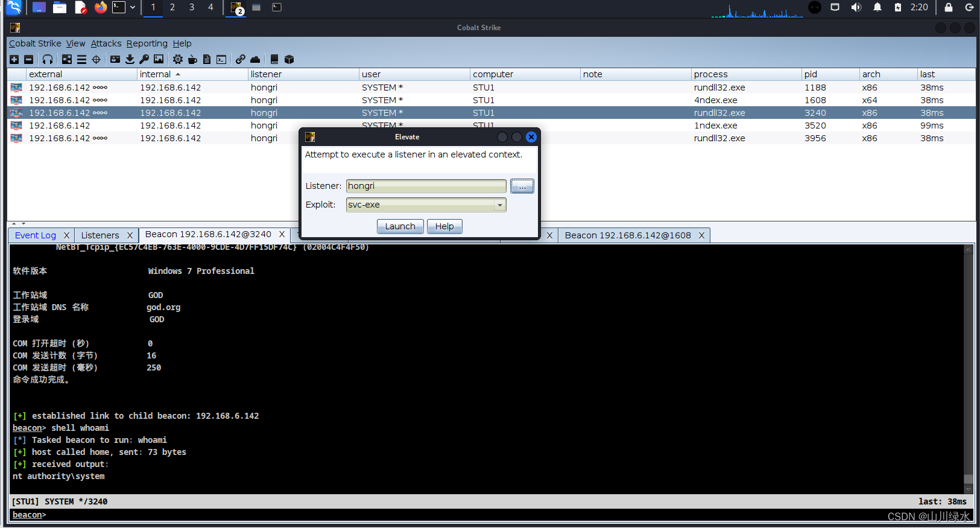The image size is (980, 528).
Task: Click Help button in the Elevate dialog
Action: pyautogui.click(x=444, y=226)
